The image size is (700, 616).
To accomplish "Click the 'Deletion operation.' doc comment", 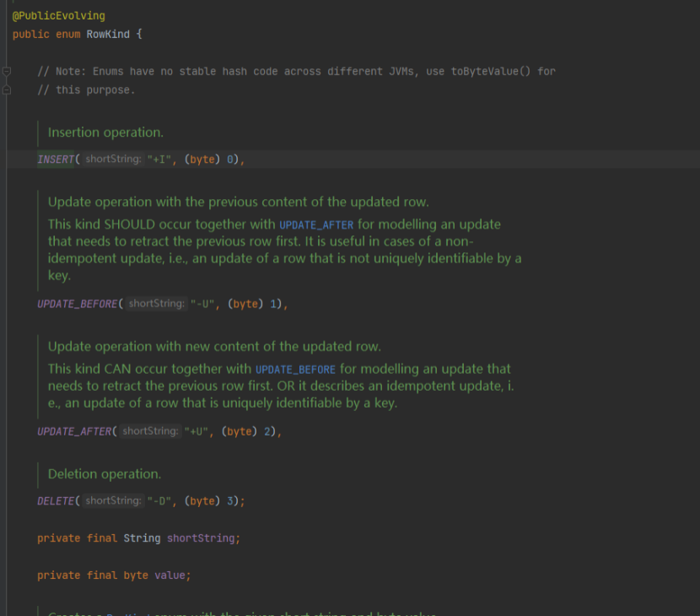I will click(x=105, y=474).
